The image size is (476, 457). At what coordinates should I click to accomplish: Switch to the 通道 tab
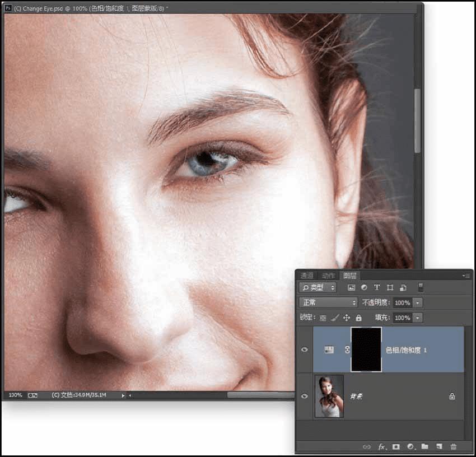click(x=307, y=275)
